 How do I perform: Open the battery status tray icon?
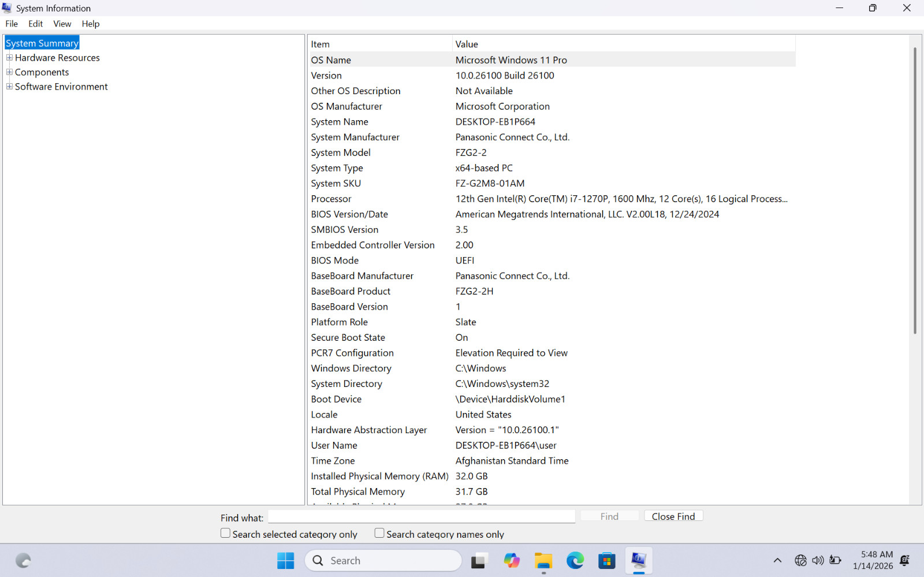coord(835,560)
